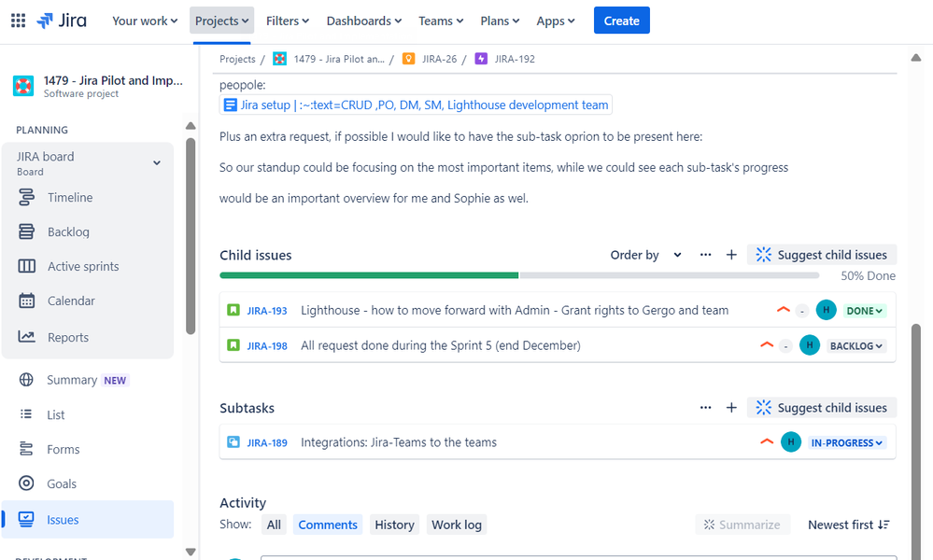933x560 pixels.
Task: Open the Active sprints board icon
Action: tap(26, 266)
